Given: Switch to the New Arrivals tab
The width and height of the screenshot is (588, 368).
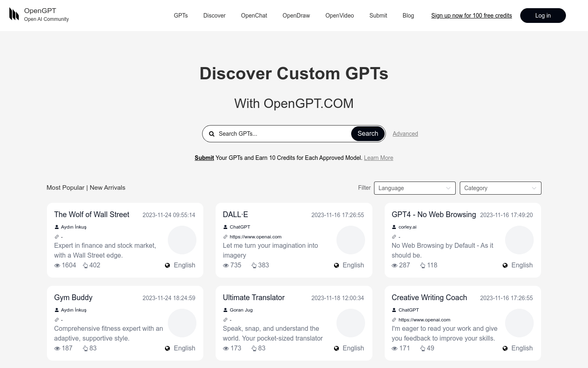Looking at the screenshot, I should [107, 188].
